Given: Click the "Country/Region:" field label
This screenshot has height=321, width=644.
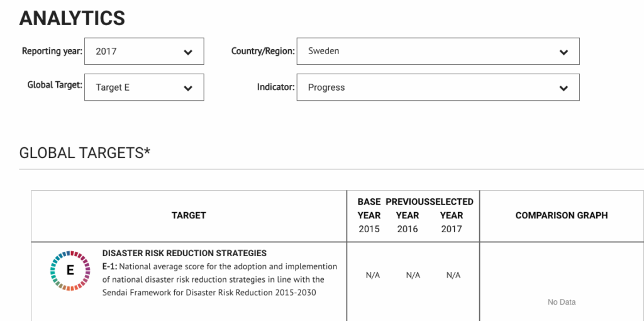Looking at the screenshot, I should 263,51.
